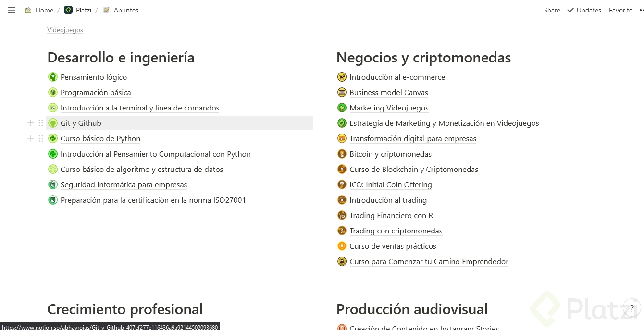
Task: Click Share in the top bar
Action: click(x=552, y=10)
